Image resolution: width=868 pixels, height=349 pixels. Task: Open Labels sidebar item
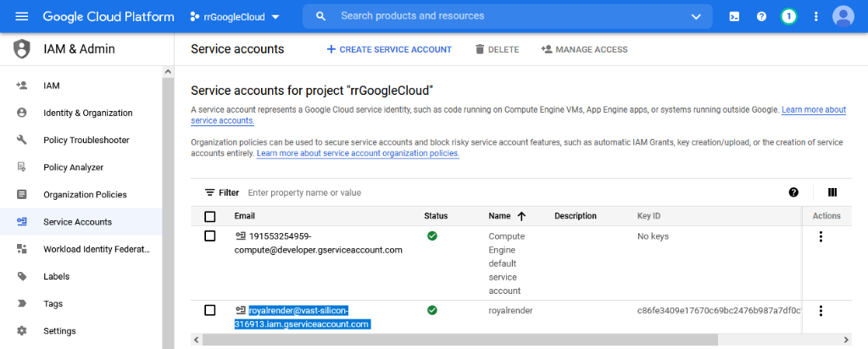click(x=81, y=276)
